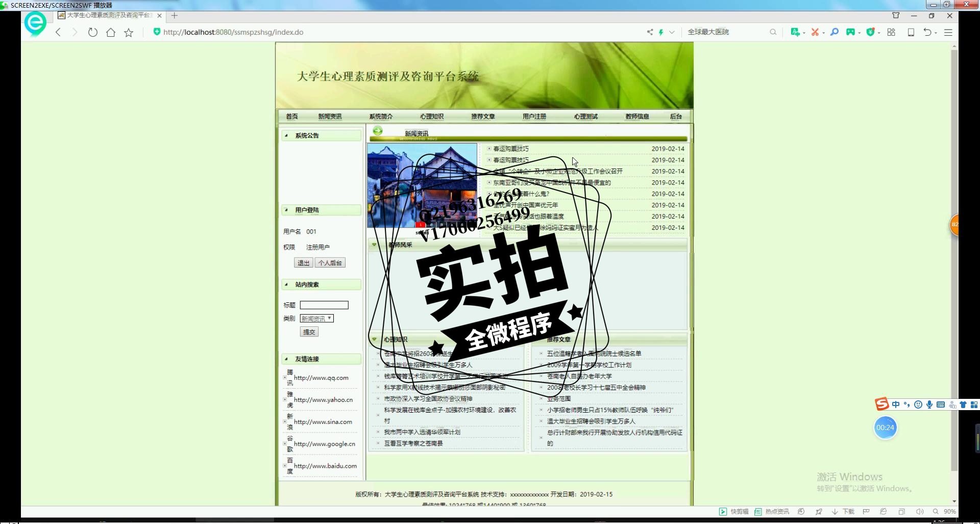Expand the screenshot tool dropdown arrow
980x524 pixels.
coord(823,33)
